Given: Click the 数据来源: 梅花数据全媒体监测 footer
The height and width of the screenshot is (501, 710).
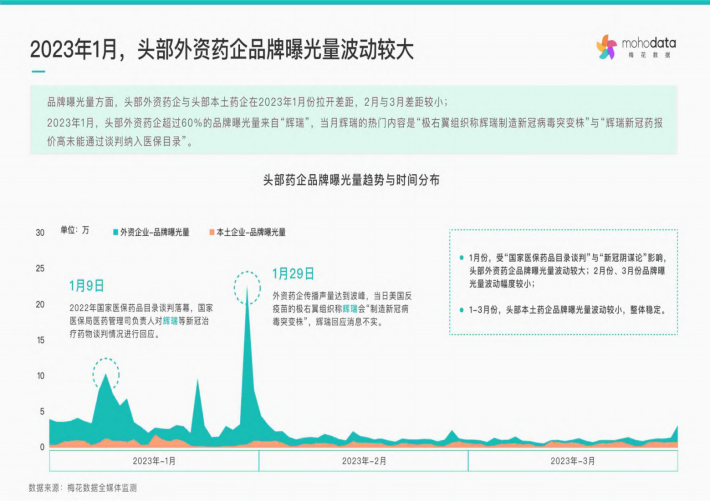Looking at the screenshot, I should pos(82,488).
